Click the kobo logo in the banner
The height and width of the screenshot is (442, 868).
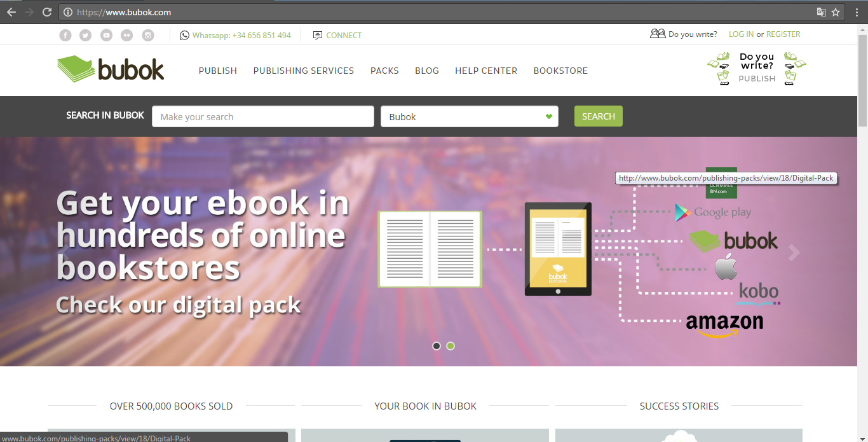(x=759, y=293)
